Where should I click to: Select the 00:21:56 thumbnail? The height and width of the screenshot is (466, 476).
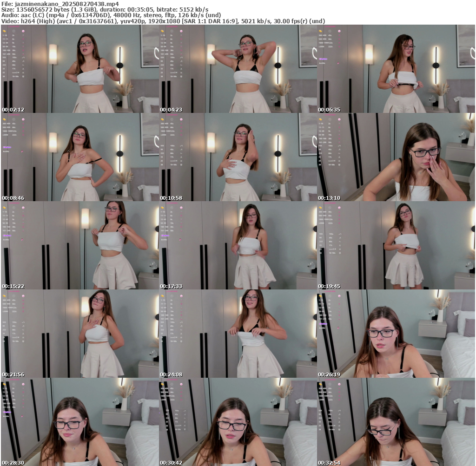pyautogui.click(x=80, y=334)
